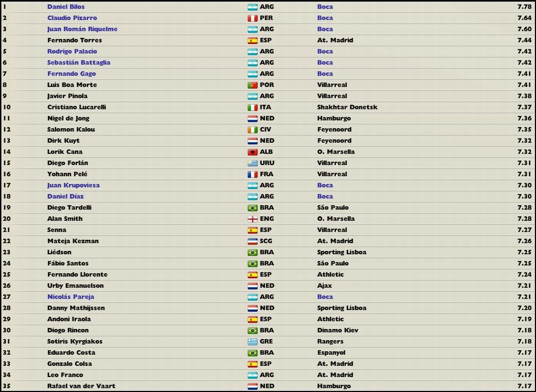Click the rating value "7.38"

(524, 96)
